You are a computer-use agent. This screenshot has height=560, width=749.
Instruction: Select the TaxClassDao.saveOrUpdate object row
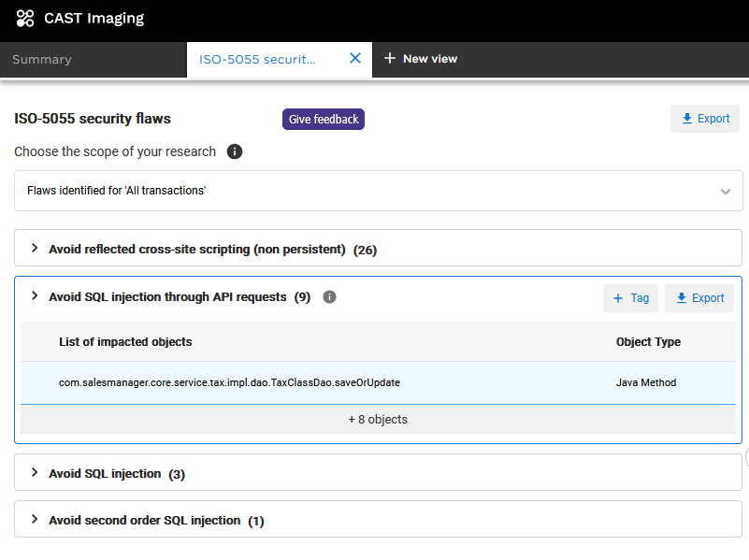tap(230, 382)
